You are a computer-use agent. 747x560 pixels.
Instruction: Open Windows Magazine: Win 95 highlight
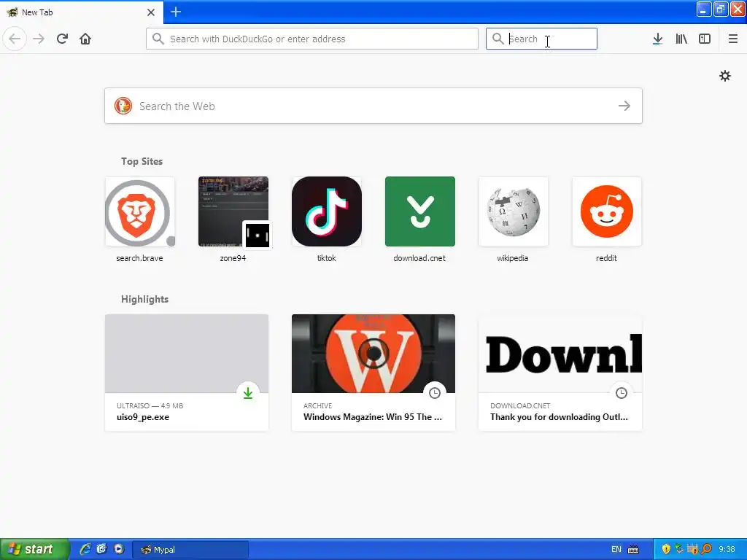(373, 373)
